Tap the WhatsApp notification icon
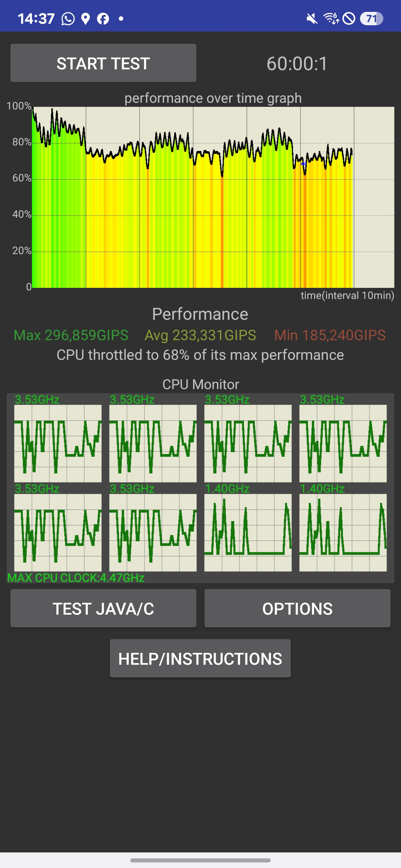The height and width of the screenshot is (868, 401). pos(68,19)
